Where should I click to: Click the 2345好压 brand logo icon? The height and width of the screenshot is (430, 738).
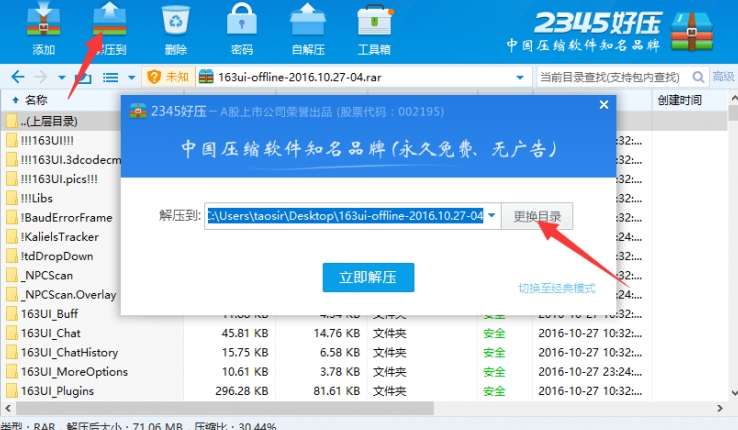(691, 32)
